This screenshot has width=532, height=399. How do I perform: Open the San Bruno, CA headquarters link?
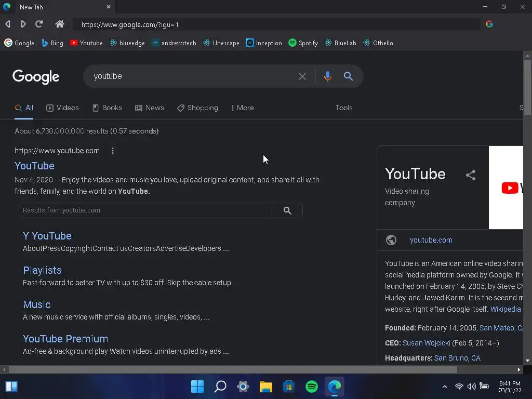tap(457, 358)
